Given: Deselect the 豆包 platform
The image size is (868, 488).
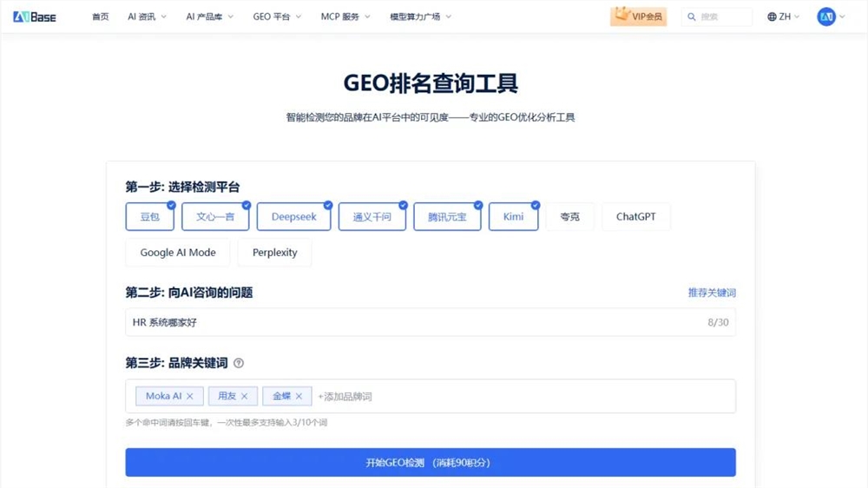Looking at the screenshot, I should 150,216.
